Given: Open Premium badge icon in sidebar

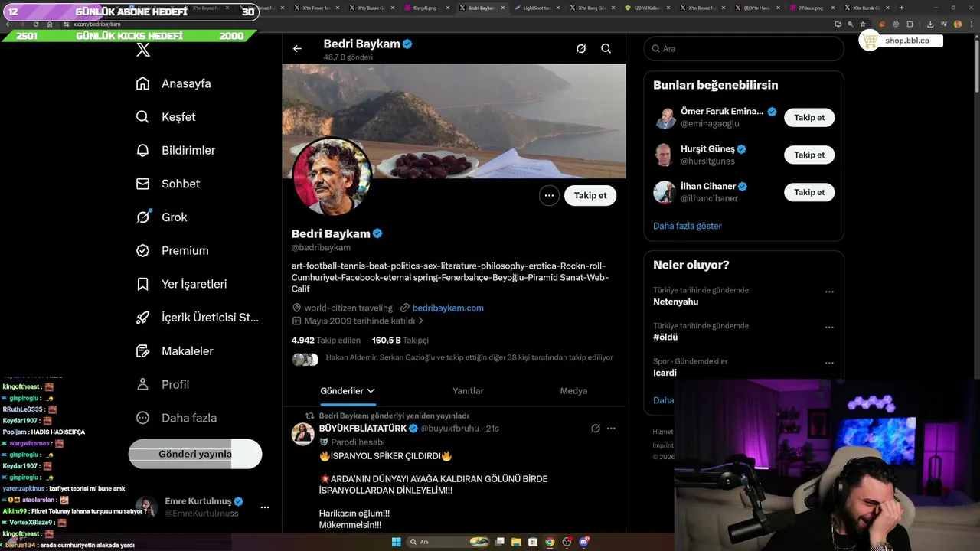Looking at the screenshot, I should pyautogui.click(x=142, y=250).
